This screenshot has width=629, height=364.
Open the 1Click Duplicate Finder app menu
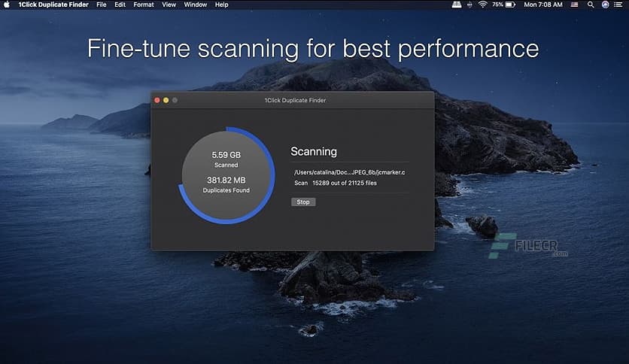[53, 5]
